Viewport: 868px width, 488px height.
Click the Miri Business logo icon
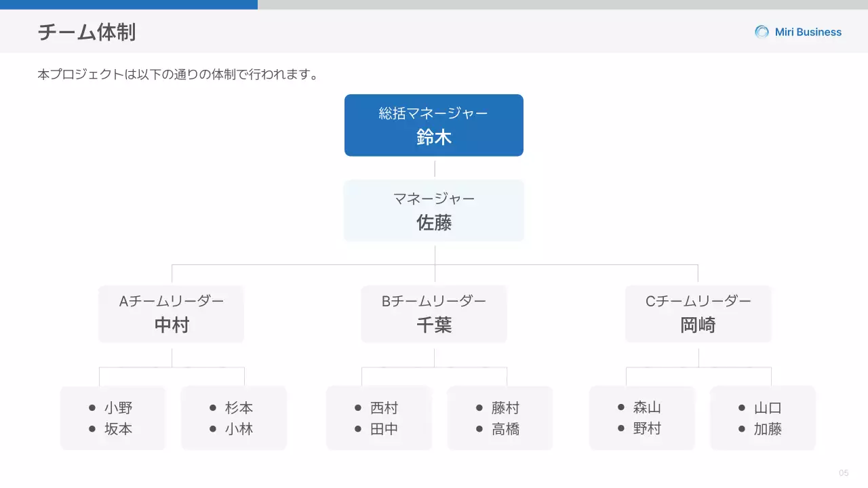(761, 31)
